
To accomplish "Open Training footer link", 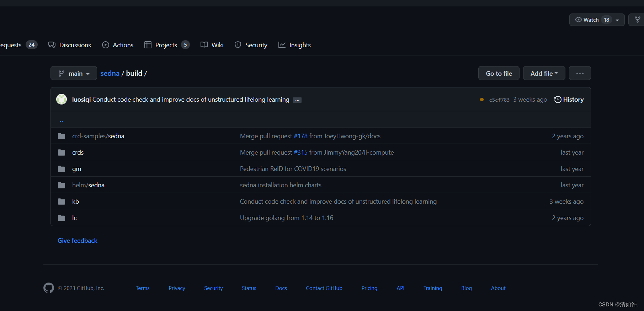I will [433, 288].
